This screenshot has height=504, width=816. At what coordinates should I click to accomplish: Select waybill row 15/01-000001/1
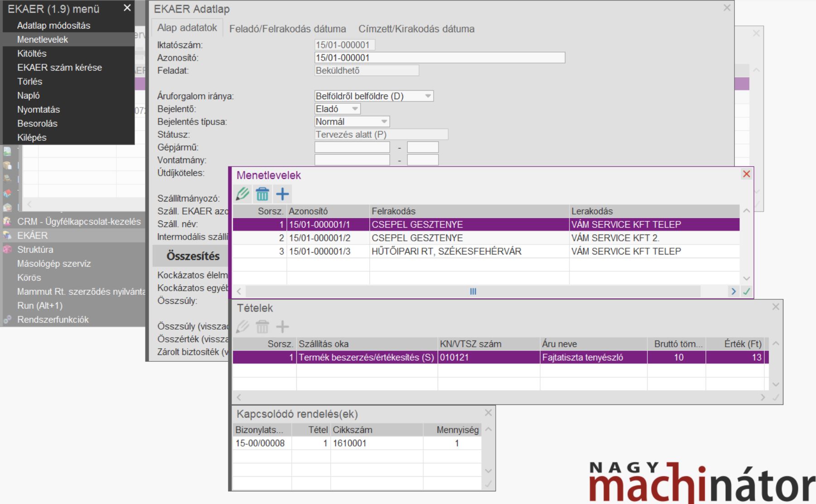[x=486, y=225]
